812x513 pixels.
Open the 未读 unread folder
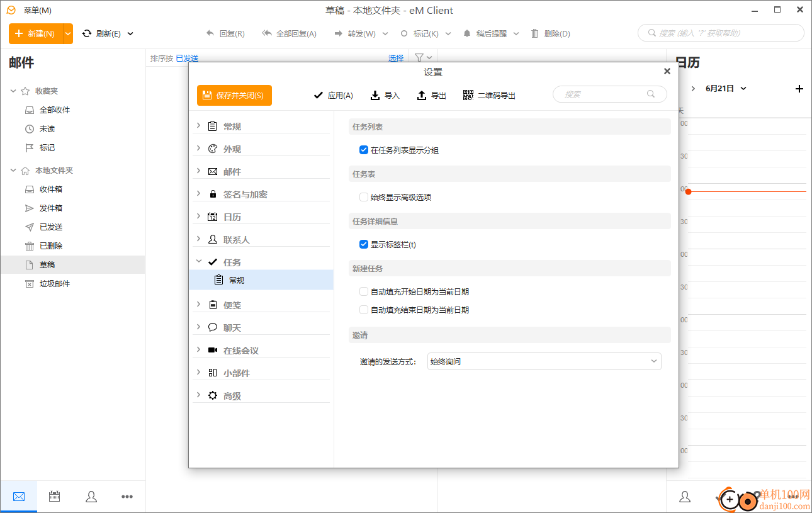(x=47, y=128)
